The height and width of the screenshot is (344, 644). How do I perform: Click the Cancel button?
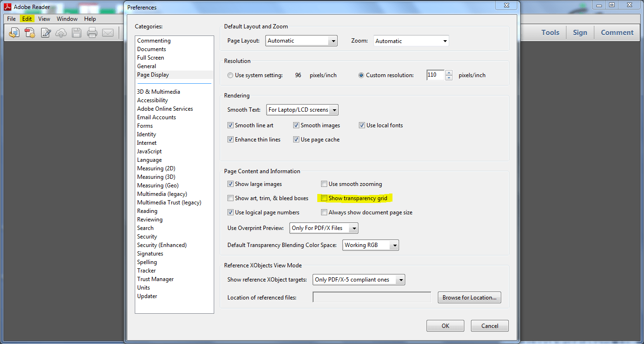click(490, 326)
